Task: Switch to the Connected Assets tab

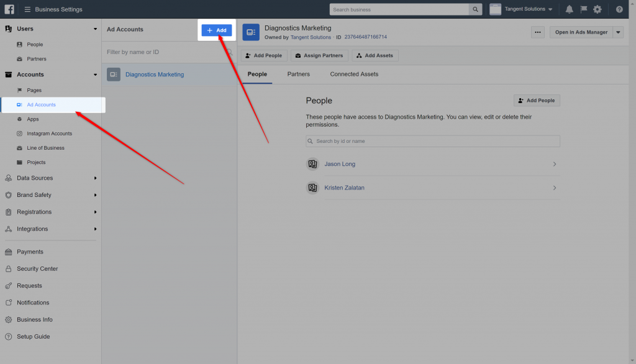Action: click(354, 75)
